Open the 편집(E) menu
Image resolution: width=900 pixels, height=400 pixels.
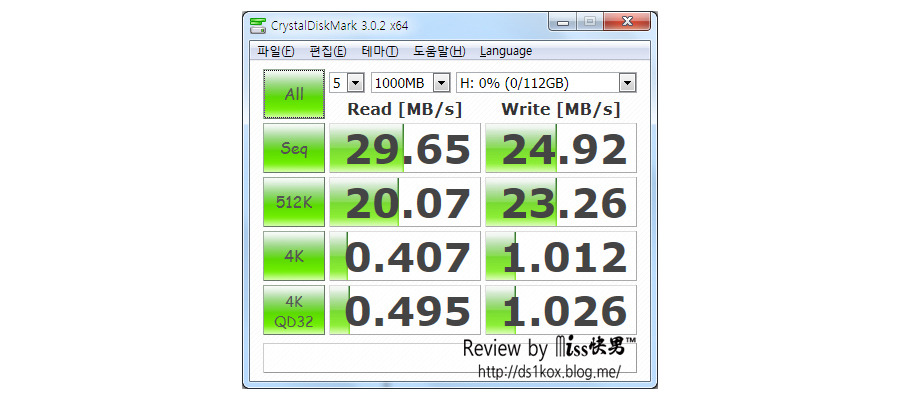point(328,51)
